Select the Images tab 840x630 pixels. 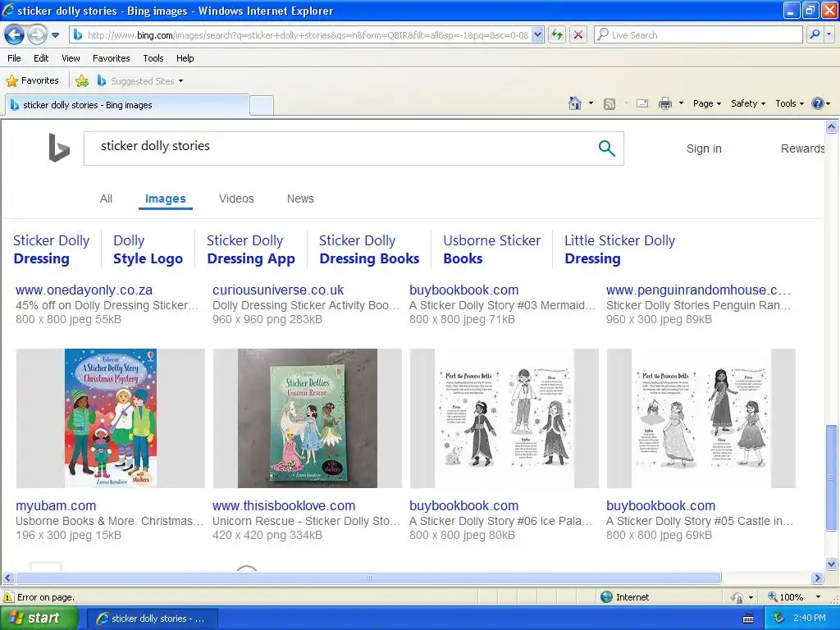[x=165, y=199]
